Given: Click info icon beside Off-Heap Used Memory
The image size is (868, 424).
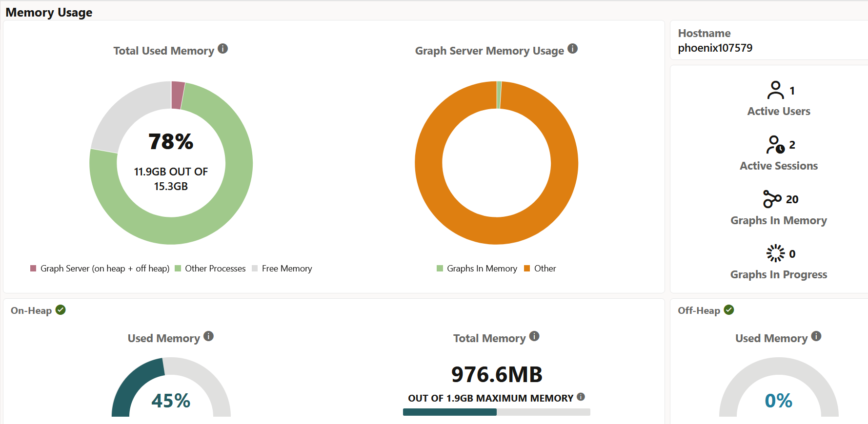Looking at the screenshot, I should (816, 336).
